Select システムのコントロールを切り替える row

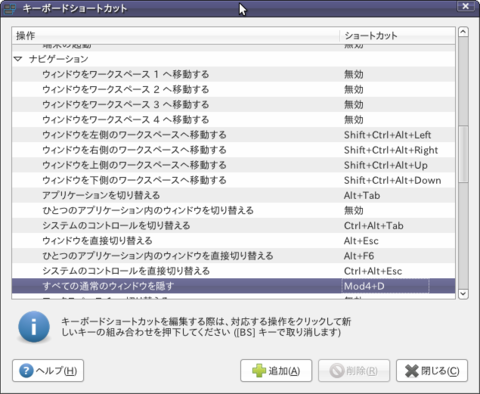click(x=233, y=226)
